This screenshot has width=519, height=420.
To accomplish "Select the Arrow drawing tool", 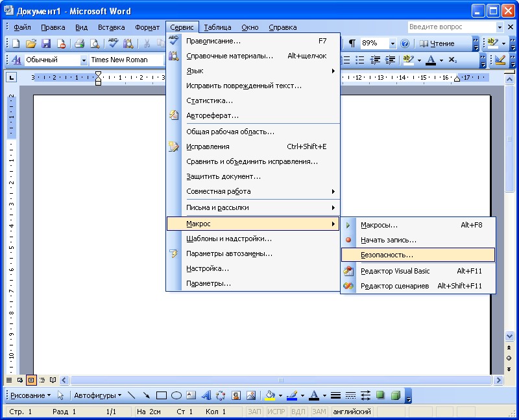I will 147,395.
